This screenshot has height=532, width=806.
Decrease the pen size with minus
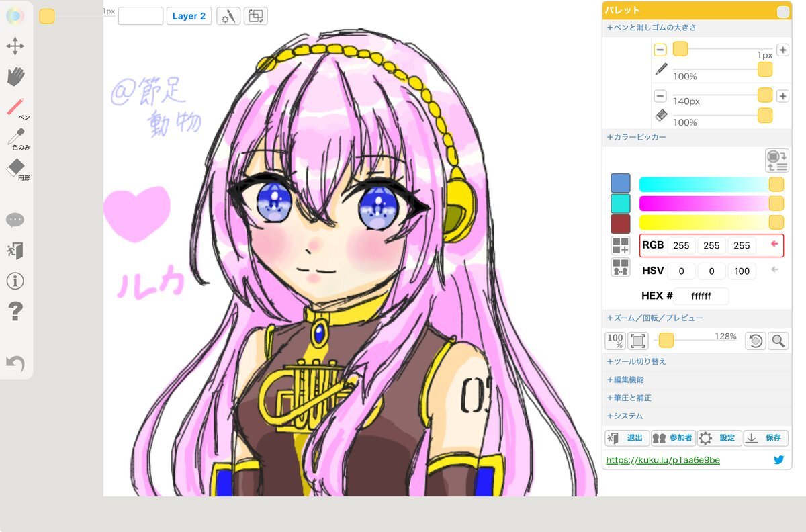click(660, 50)
